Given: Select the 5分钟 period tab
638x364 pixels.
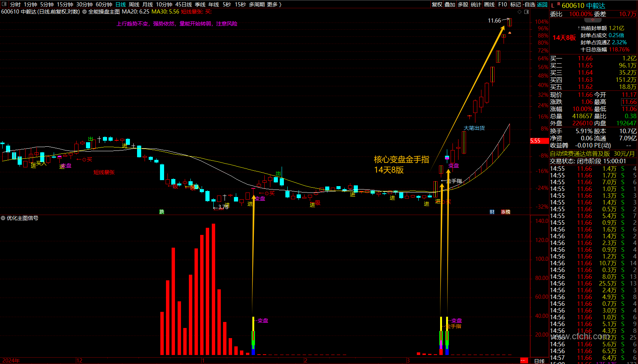Looking at the screenshot, I should pos(47,5).
